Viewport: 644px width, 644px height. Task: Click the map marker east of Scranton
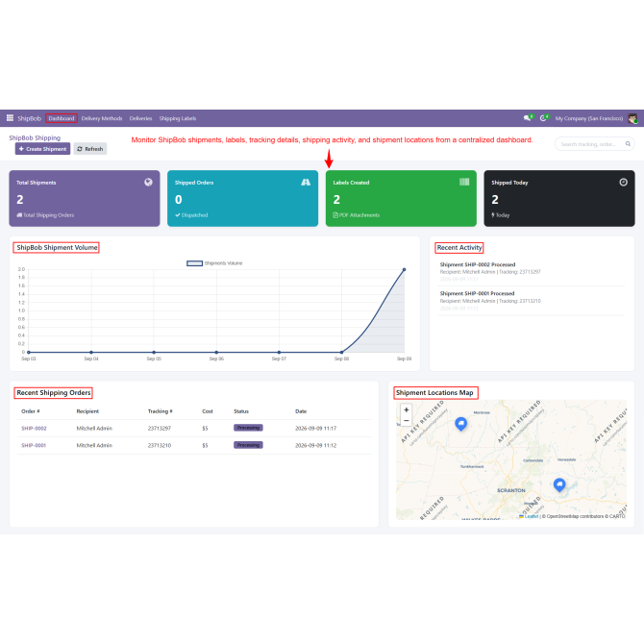(x=559, y=484)
